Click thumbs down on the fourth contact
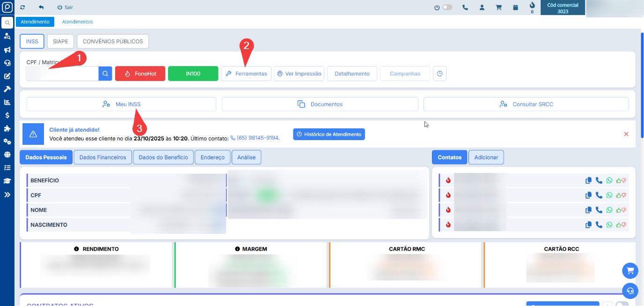The height and width of the screenshot is (306, 644). point(624,225)
